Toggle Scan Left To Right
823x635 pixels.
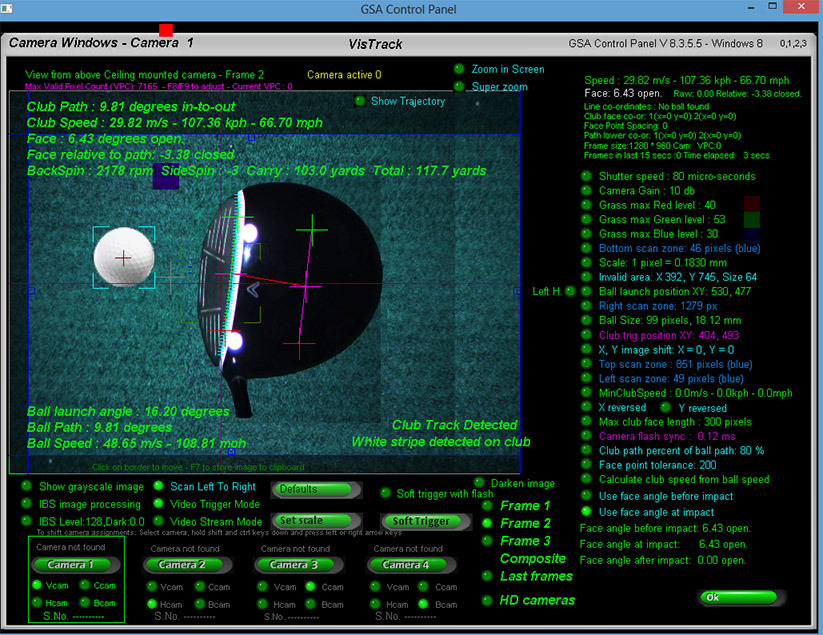(159, 486)
